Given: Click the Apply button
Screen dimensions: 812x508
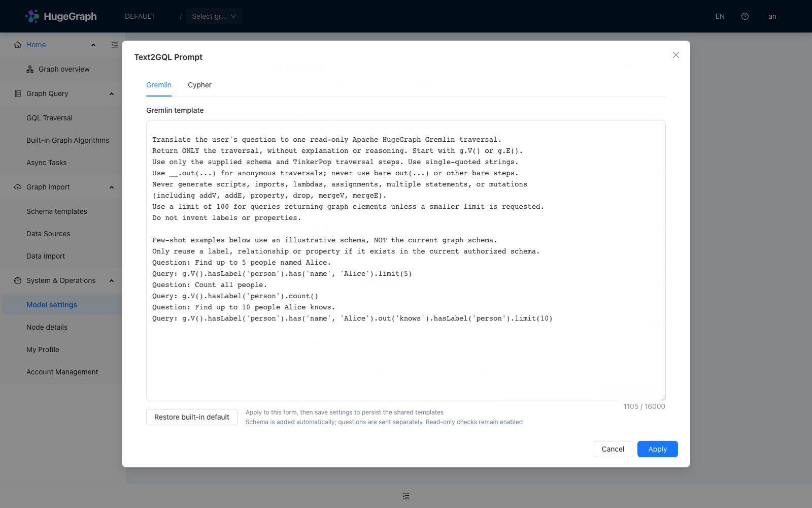Looking at the screenshot, I should 657,449.
